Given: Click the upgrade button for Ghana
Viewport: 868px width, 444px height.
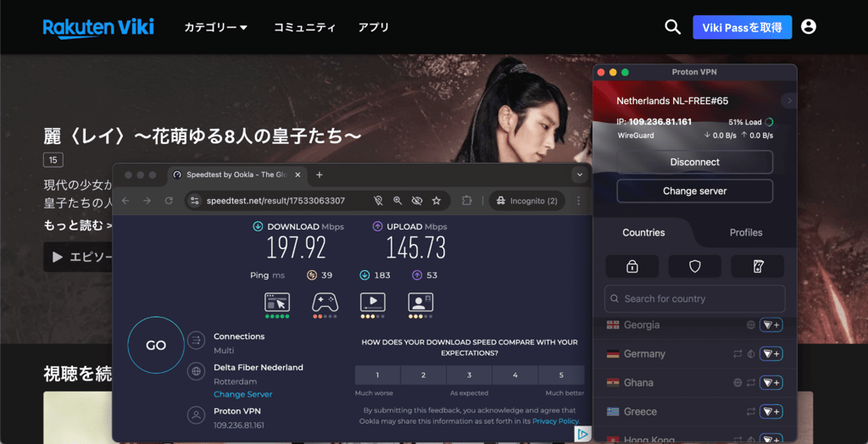Looking at the screenshot, I should click(771, 382).
